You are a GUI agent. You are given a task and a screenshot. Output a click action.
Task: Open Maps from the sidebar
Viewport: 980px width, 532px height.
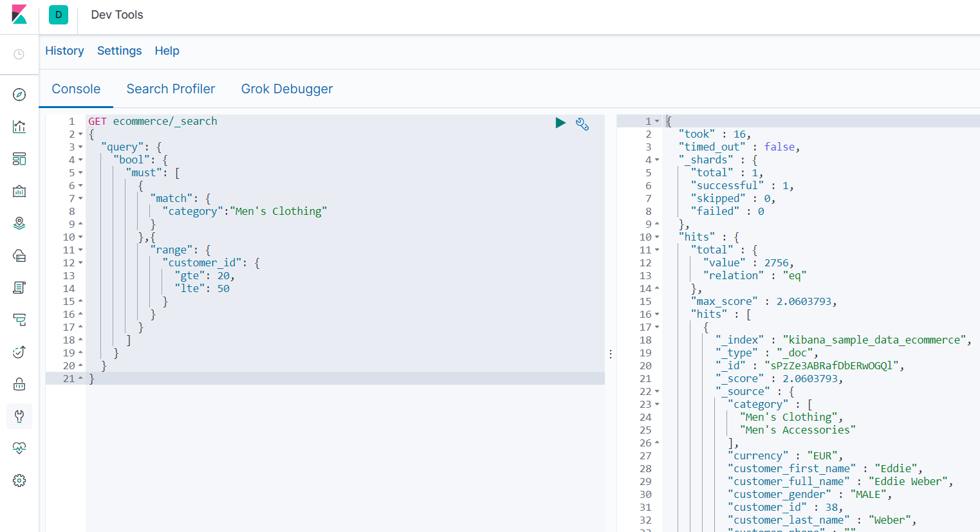[x=19, y=223]
